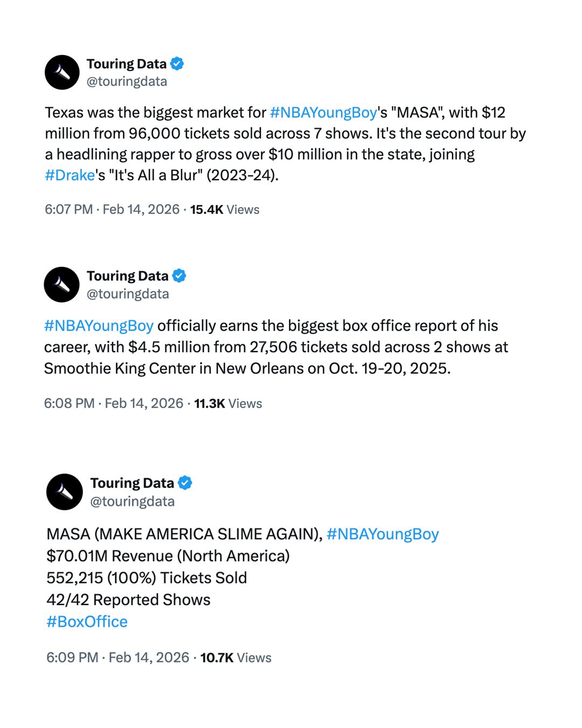This screenshot has width=582, height=728.
Task: Click the 6:09 PM Feb 14, 2026 timestamp
Action: pyautogui.click(x=117, y=657)
